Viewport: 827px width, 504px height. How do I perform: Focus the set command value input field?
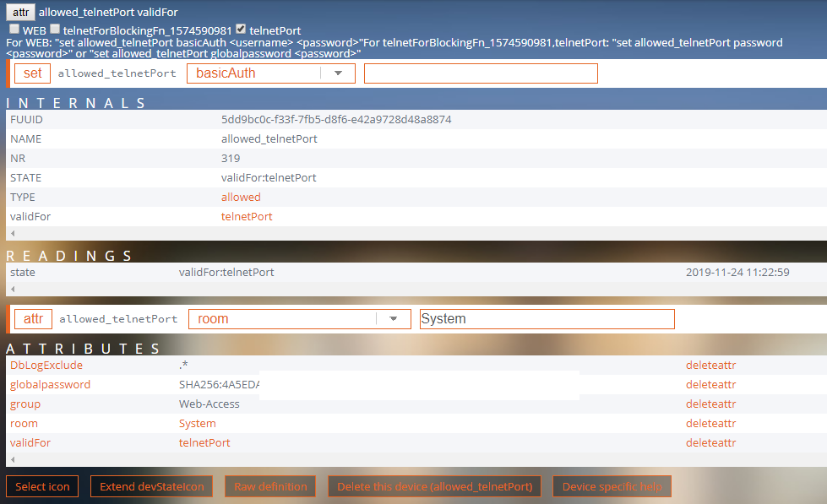(x=481, y=73)
